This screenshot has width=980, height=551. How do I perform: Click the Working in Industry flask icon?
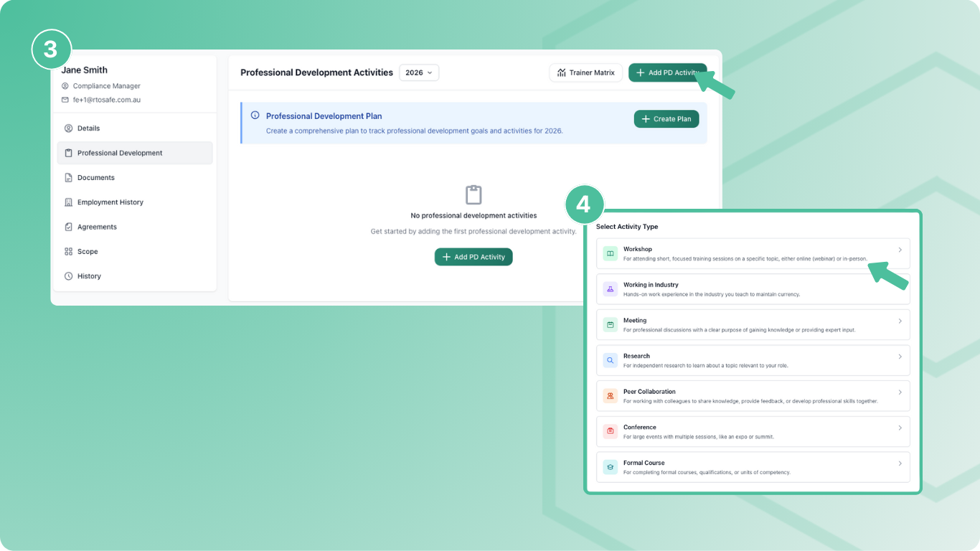610,289
